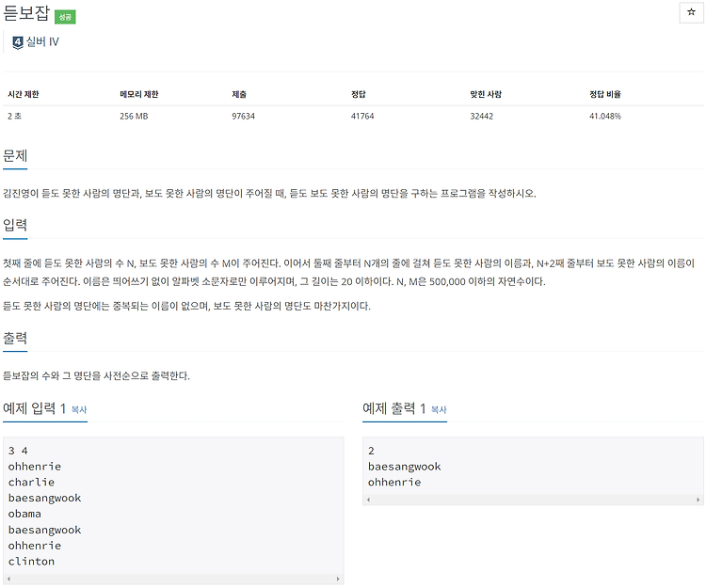Click the Silver IV tier badge icon
Screen dimensions: 706x588
pyautogui.click(x=18, y=42)
